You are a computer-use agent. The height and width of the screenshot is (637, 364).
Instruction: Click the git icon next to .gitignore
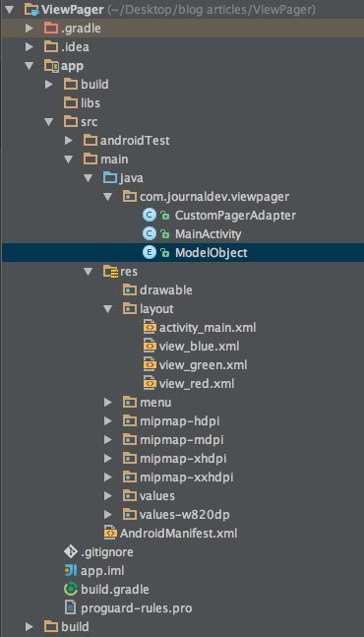71,551
